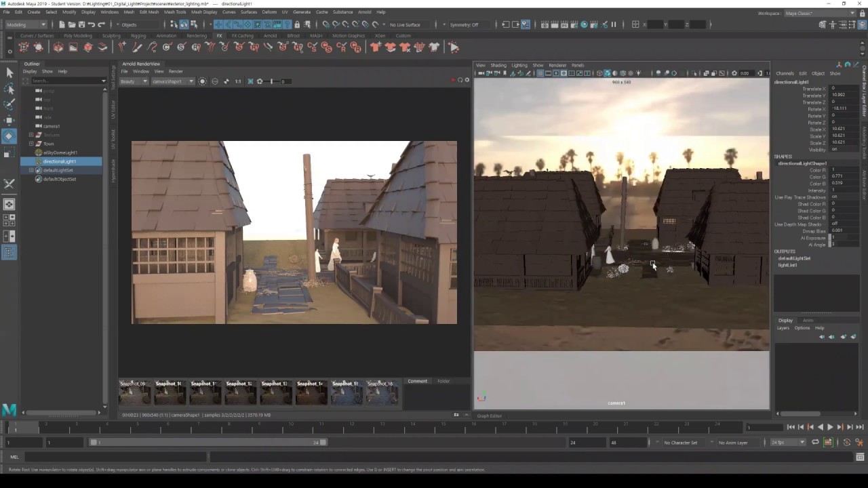Save the scene with the floppy icon
868x488 pixels.
(81, 24)
